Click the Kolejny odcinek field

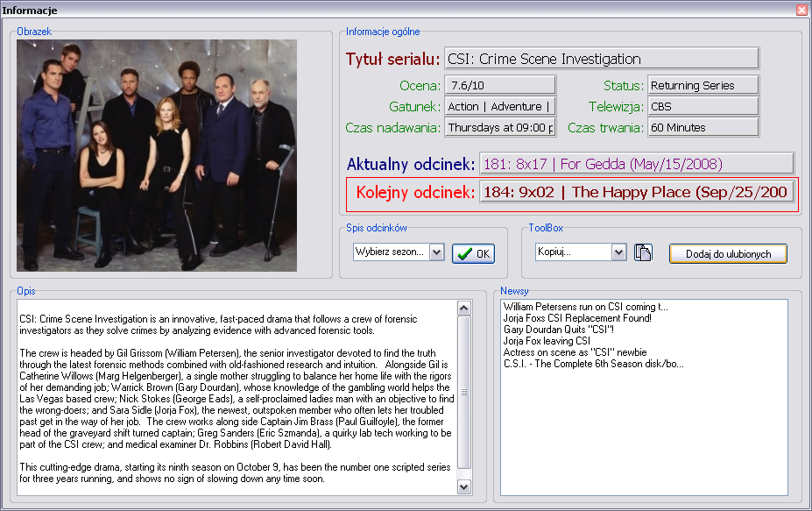click(637, 192)
